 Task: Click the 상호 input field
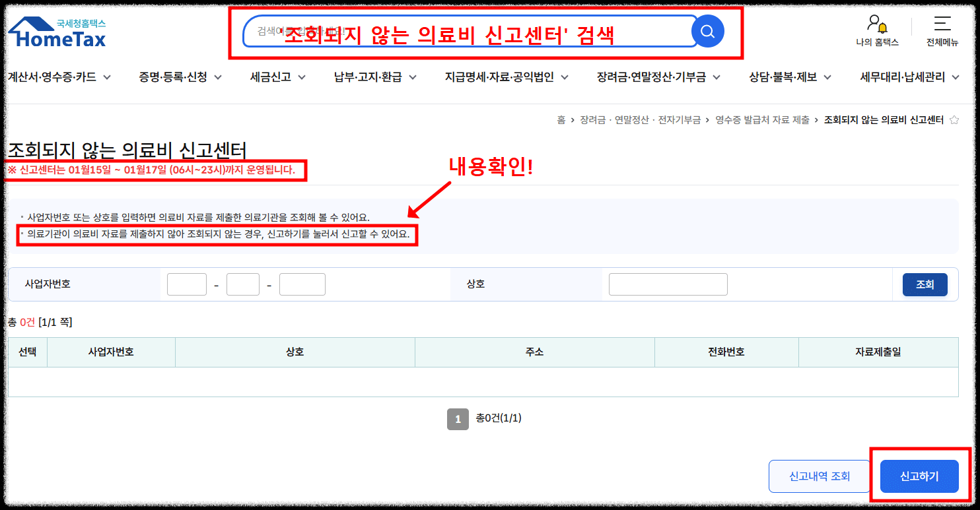(x=668, y=284)
